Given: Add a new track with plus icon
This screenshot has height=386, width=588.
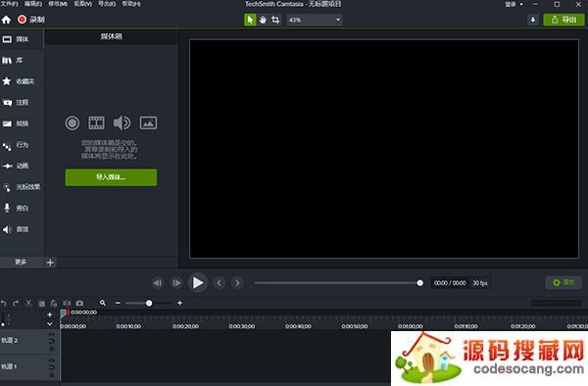Looking at the screenshot, I should pyautogui.click(x=50, y=314).
